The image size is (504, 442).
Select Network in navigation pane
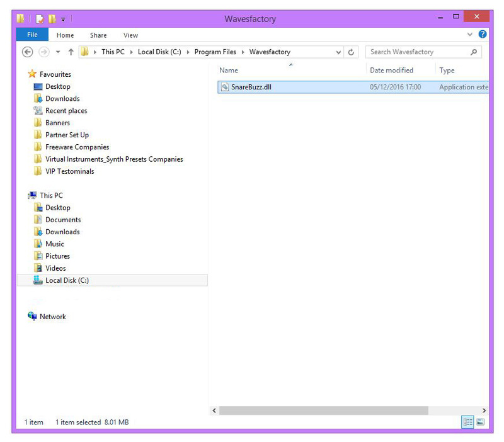pyautogui.click(x=53, y=317)
